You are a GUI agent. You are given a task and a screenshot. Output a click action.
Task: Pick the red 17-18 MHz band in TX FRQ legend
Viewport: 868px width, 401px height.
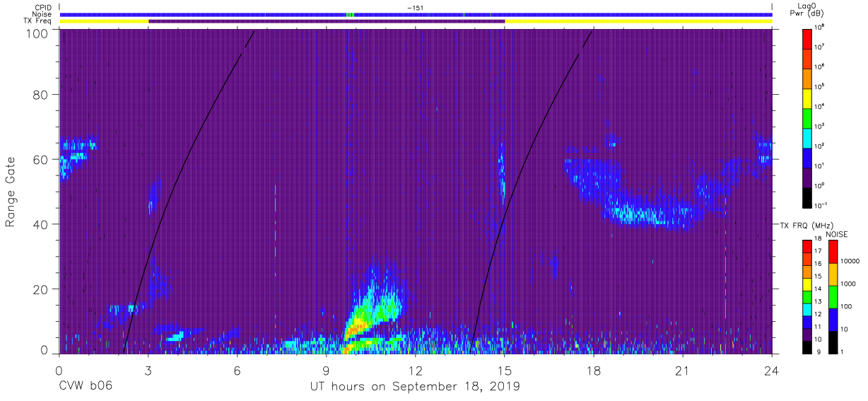tap(807, 246)
